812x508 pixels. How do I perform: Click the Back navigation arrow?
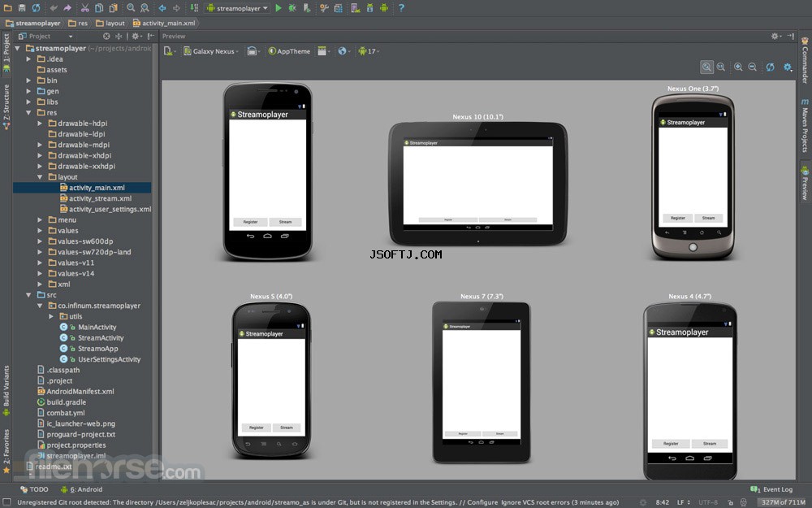click(162, 8)
